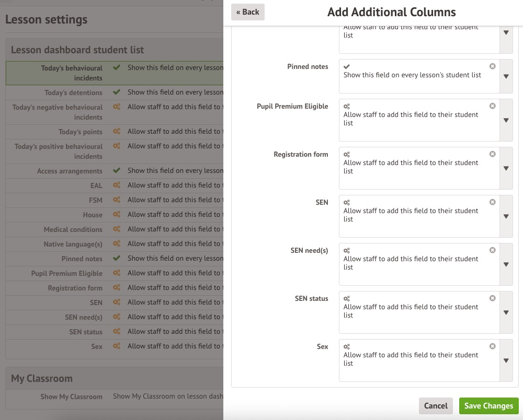Expand the Pupil Premium Eligible dropdown
523x420 pixels.
click(506, 120)
